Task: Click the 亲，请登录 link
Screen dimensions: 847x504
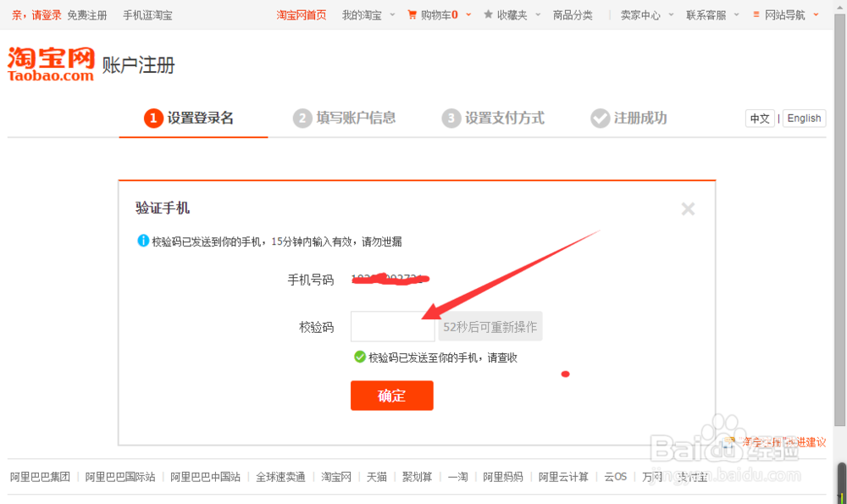Action: pyautogui.click(x=36, y=15)
